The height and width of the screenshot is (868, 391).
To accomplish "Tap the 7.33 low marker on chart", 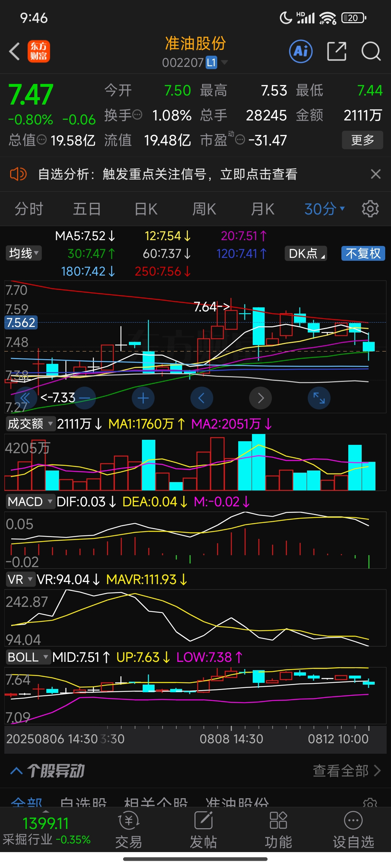I will [x=58, y=397].
